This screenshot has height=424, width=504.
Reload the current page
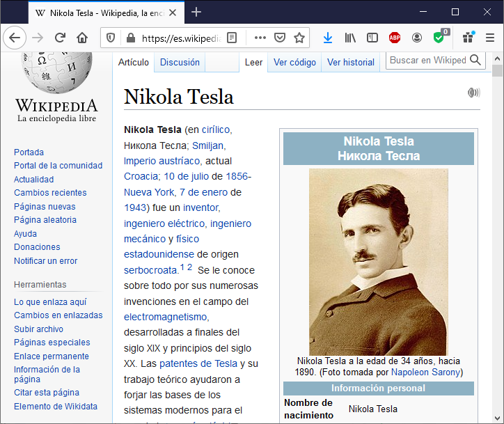coord(60,38)
